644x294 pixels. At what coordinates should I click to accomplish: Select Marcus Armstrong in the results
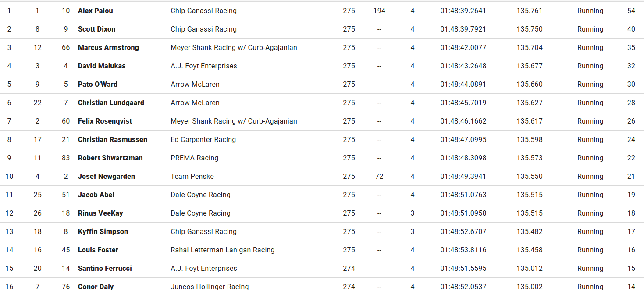tap(108, 48)
